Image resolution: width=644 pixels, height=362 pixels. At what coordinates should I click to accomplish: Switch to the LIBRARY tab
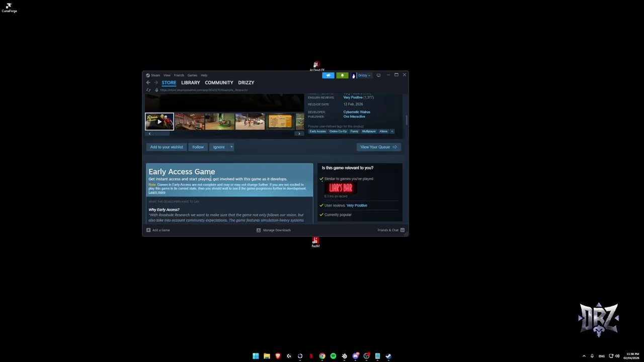pyautogui.click(x=191, y=82)
